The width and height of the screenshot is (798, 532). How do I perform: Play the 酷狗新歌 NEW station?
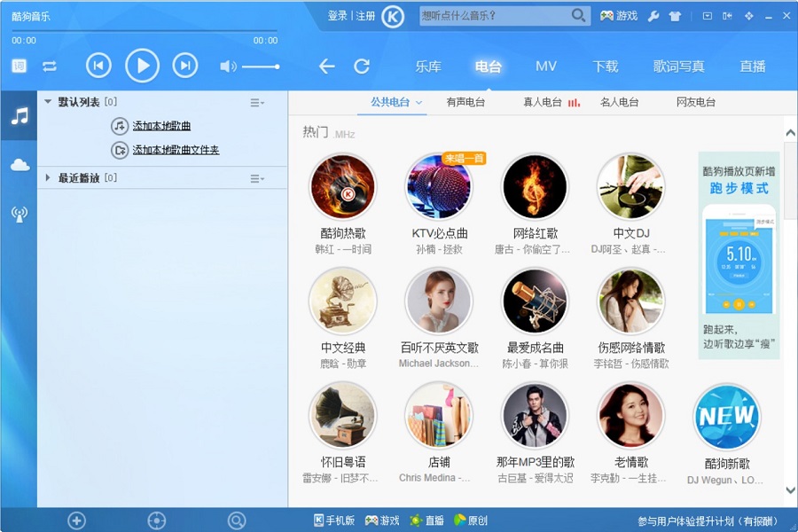pos(727,417)
